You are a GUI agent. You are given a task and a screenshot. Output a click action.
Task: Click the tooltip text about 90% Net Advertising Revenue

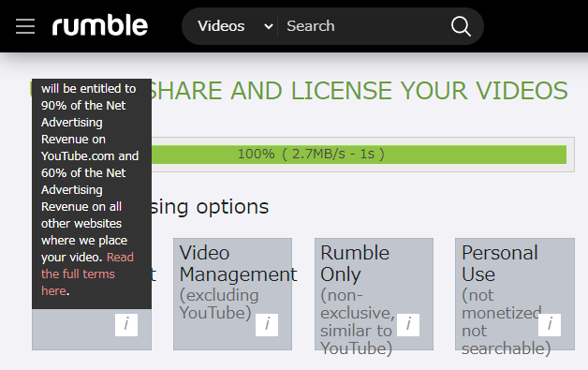(90, 122)
